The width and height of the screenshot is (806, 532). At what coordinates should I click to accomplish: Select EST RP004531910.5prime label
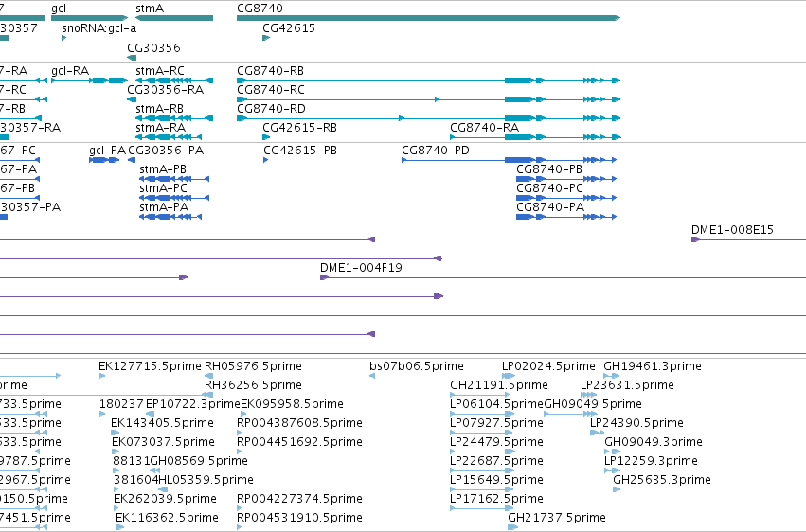pyautogui.click(x=299, y=518)
